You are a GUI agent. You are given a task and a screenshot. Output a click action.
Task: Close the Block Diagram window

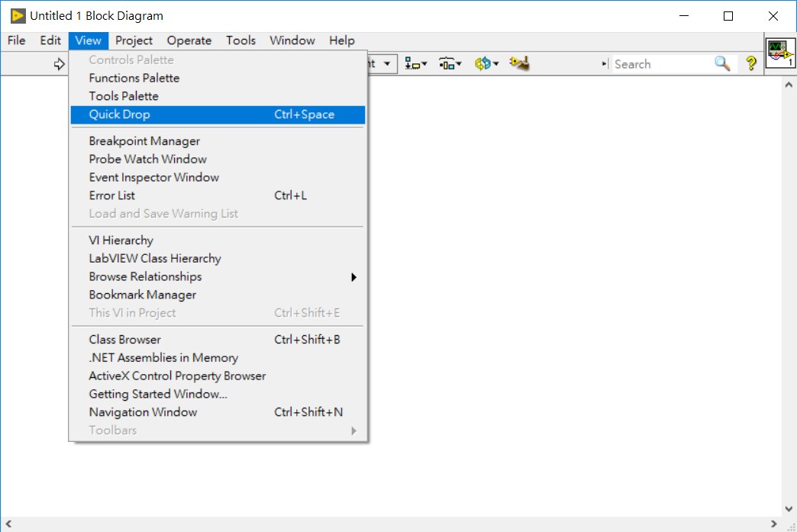click(x=773, y=16)
